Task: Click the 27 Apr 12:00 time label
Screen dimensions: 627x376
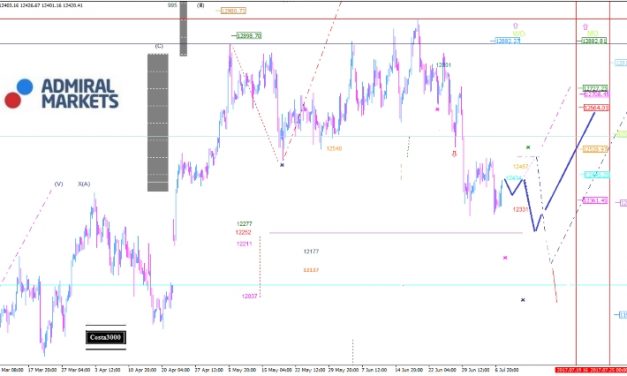Action: (209, 370)
